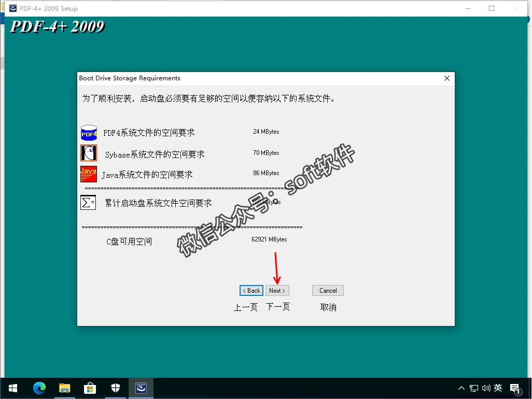Image resolution: width=532 pixels, height=399 pixels.
Task: Click the Cancel button
Action: (328, 291)
